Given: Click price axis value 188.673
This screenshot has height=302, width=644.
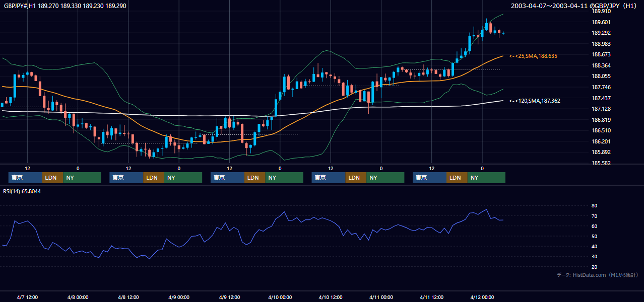Looking at the screenshot, I should [x=601, y=54].
